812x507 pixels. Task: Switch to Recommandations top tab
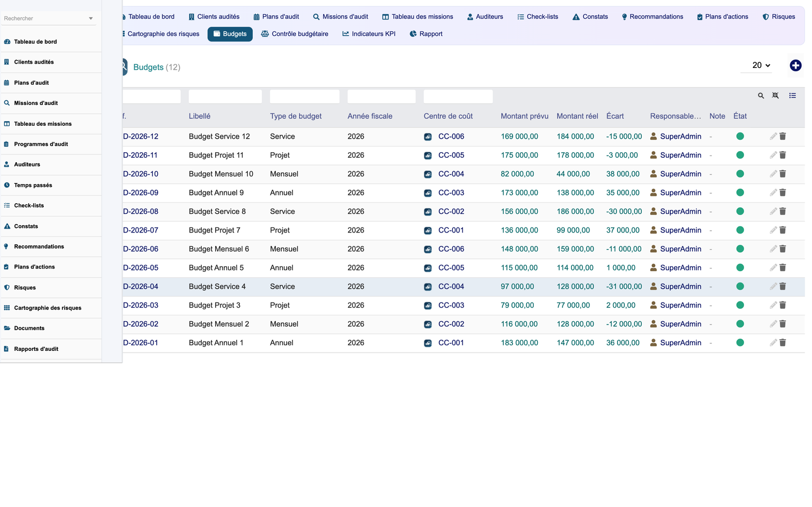[x=652, y=17]
